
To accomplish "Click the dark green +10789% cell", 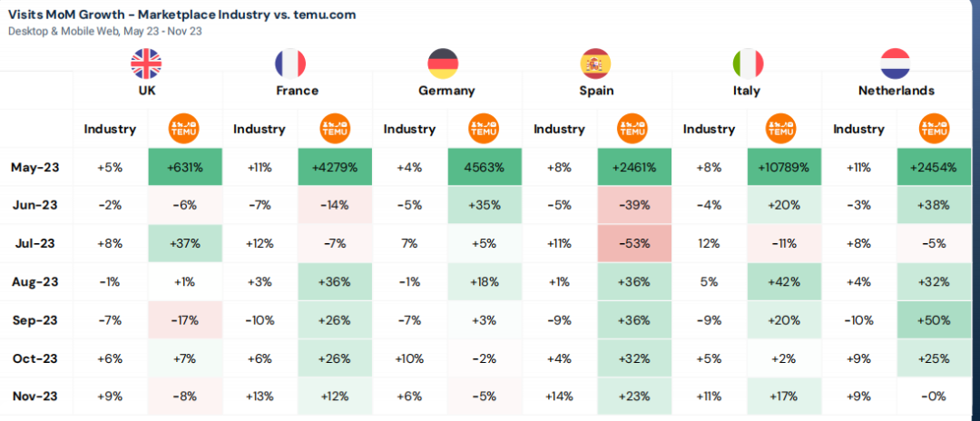I will click(783, 167).
